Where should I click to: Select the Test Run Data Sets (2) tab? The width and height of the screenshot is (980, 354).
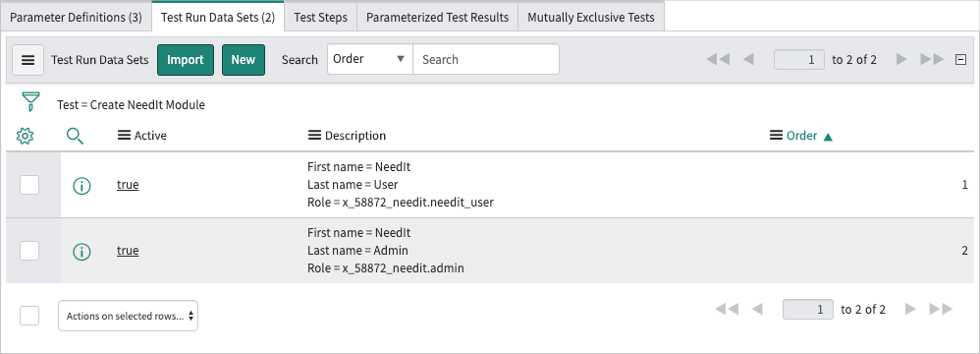[x=218, y=17]
